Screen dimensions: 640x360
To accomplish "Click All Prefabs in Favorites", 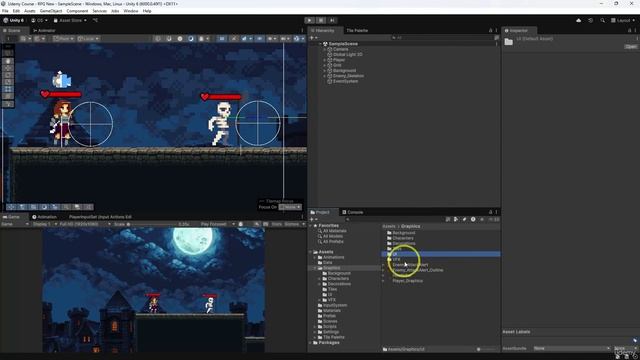I will click(333, 241).
